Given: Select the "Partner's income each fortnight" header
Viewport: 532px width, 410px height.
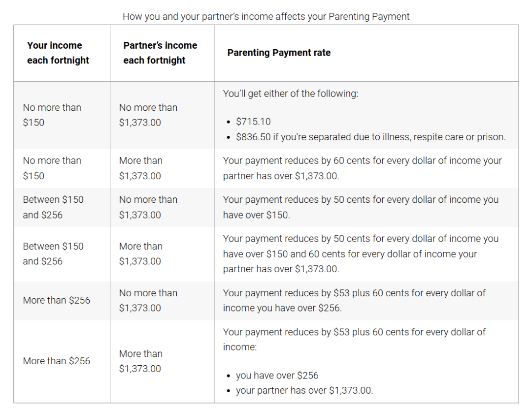Looking at the screenshot, I should tap(160, 53).
